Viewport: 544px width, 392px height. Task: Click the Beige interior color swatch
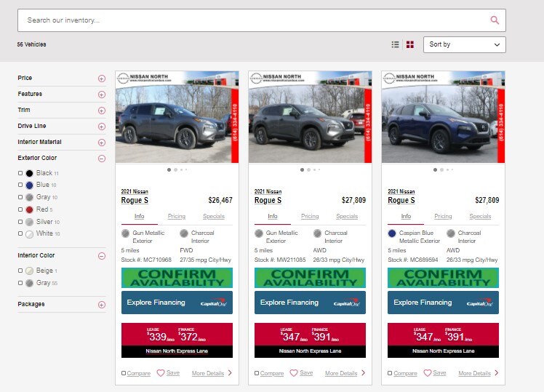tap(30, 271)
